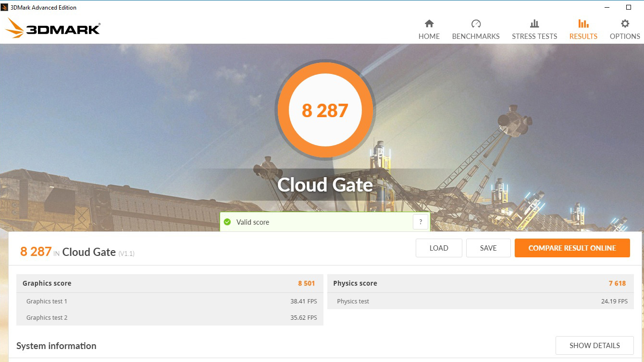The width and height of the screenshot is (644, 362).
Task: Switch to the Benchmarks tab
Action: point(476,30)
